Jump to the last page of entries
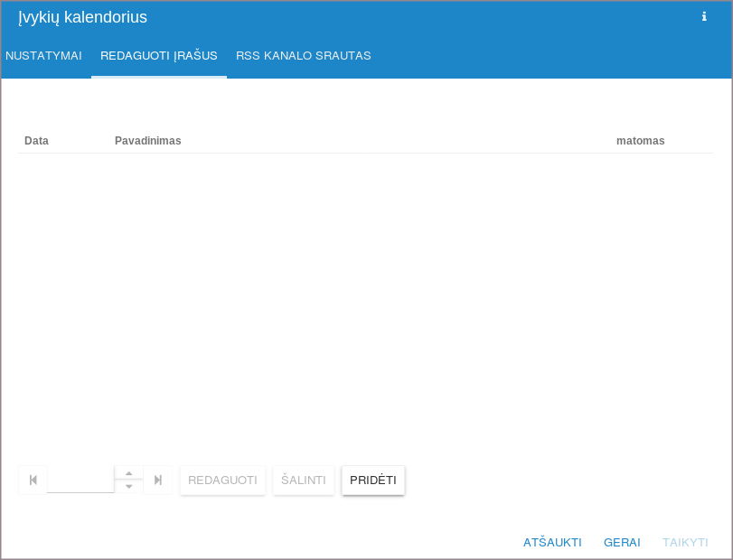Screen dimensions: 733x560 coord(158,481)
